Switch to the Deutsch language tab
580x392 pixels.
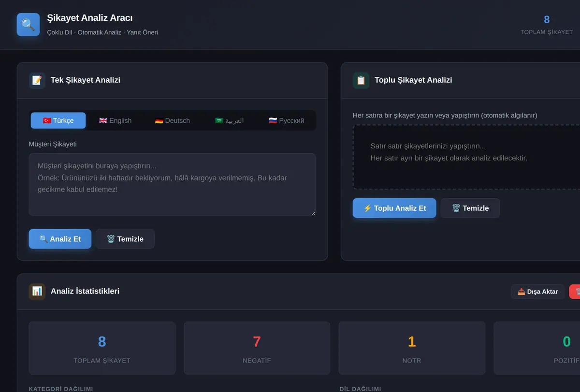tap(172, 121)
